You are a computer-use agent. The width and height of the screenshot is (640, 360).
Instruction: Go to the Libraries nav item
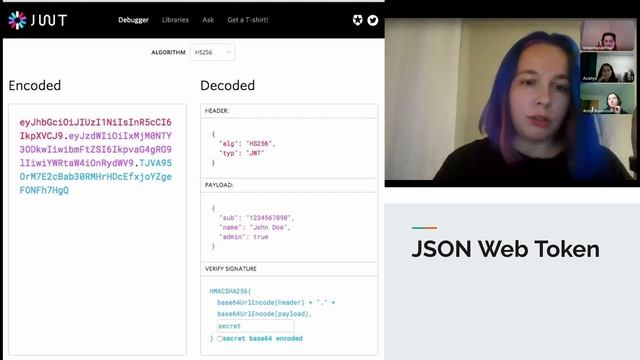pos(175,20)
